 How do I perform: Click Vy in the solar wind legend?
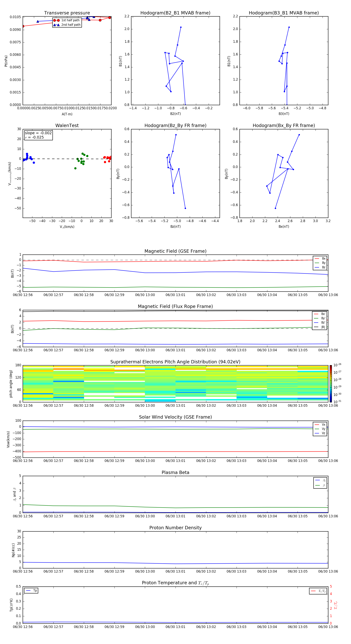point(320,429)
